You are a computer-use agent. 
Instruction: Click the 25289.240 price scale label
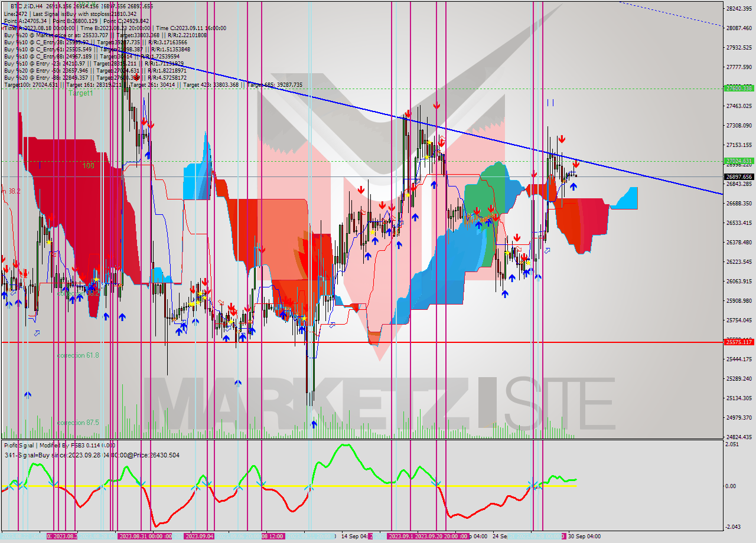pos(739,378)
